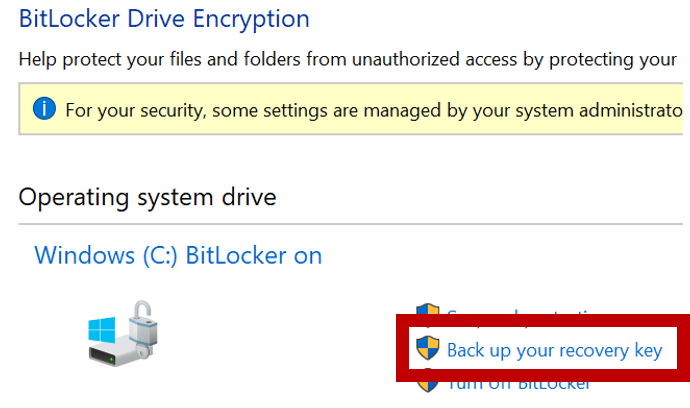Click the partially hidden shield icon for Suspend protection

pyautogui.click(x=428, y=309)
